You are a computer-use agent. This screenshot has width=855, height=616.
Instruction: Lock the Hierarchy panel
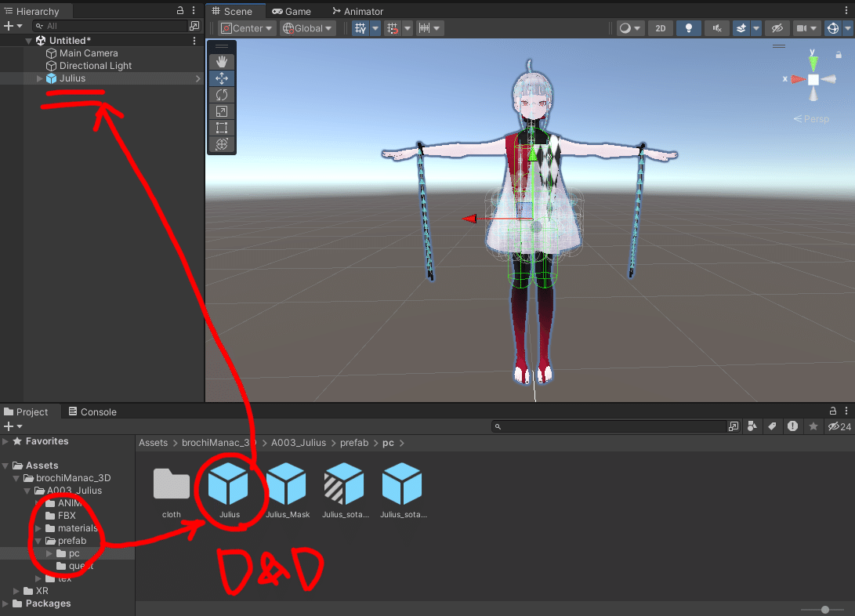click(180, 10)
